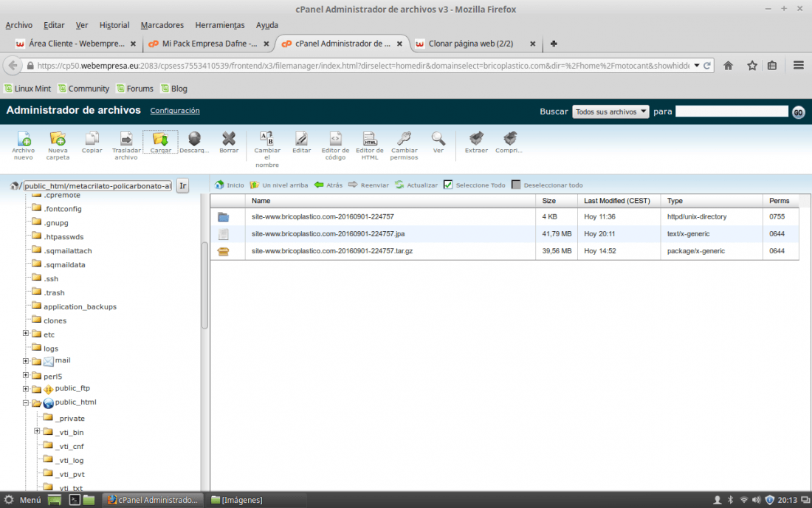812x508 pixels.
Task: Click the GO search button
Action: (x=799, y=112)
